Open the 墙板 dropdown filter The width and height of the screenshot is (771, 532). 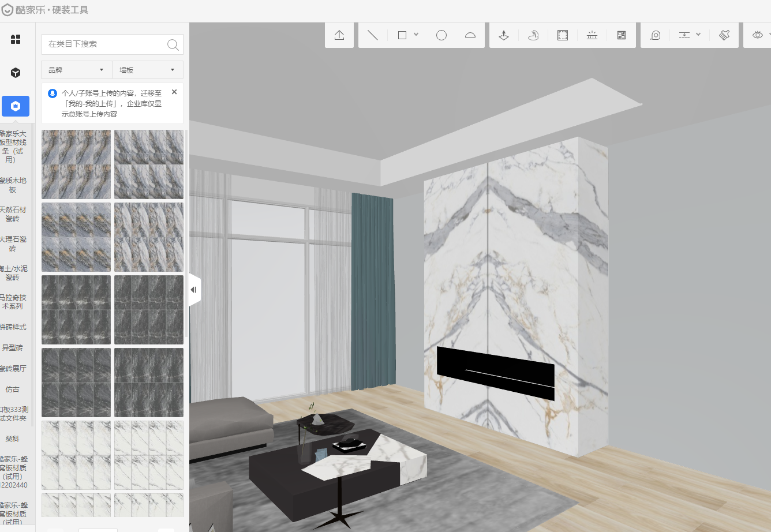[148, 70]
